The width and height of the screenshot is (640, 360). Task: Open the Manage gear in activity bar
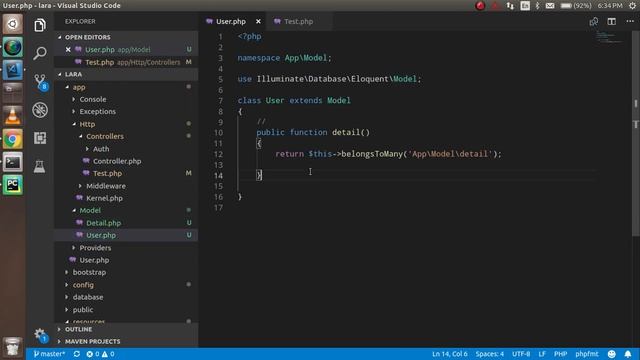click(x=40, y=335)
